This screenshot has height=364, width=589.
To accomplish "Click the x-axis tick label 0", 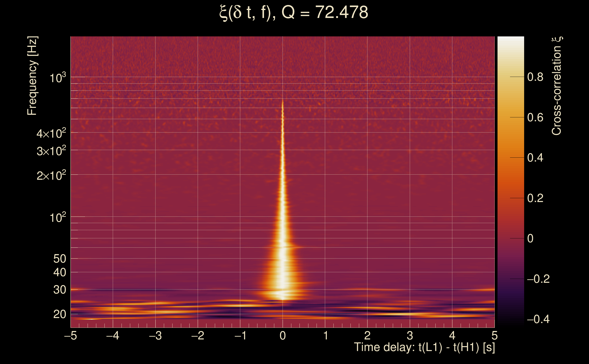I will 283,336.
